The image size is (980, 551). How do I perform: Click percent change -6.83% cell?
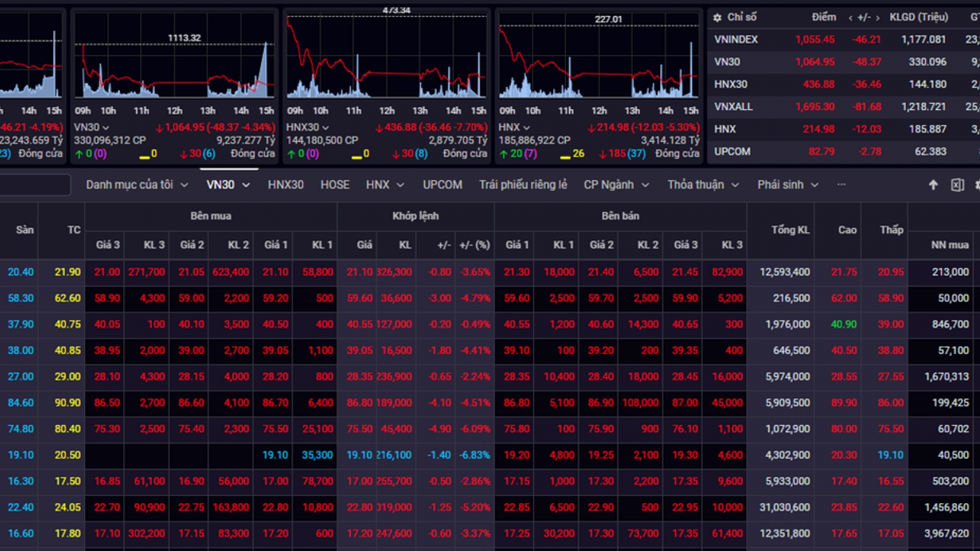pos(475,455)
